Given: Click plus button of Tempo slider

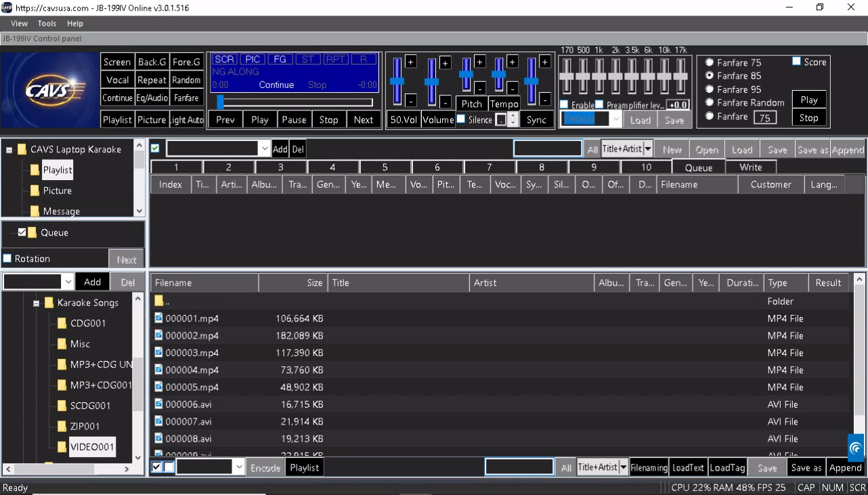Looking at the screenshot, I should point(513,62).
